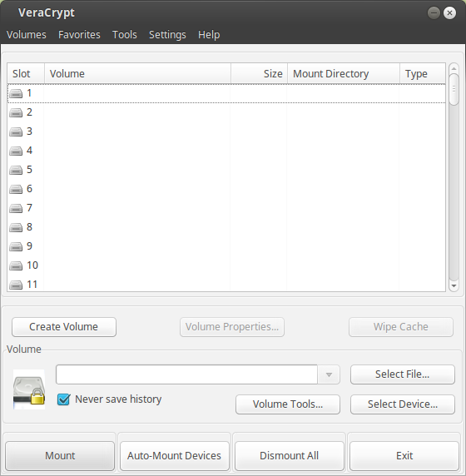
Task: Select slot number 10 text
Action: (32, 265)
